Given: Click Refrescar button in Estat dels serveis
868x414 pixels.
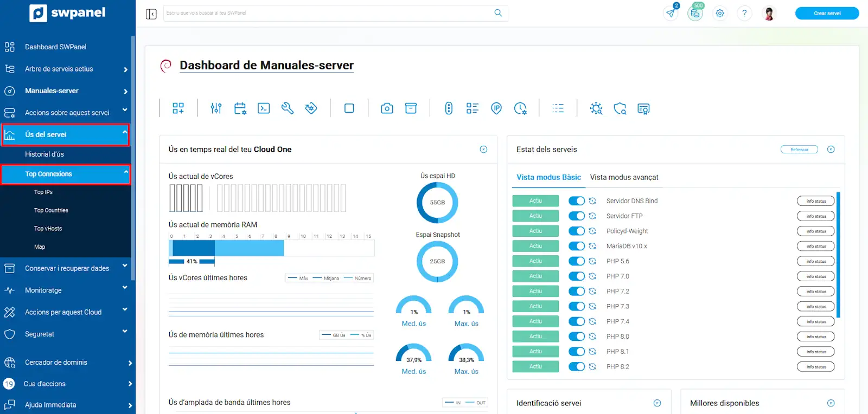Looking at the screenshot, I should coord(799,150).
